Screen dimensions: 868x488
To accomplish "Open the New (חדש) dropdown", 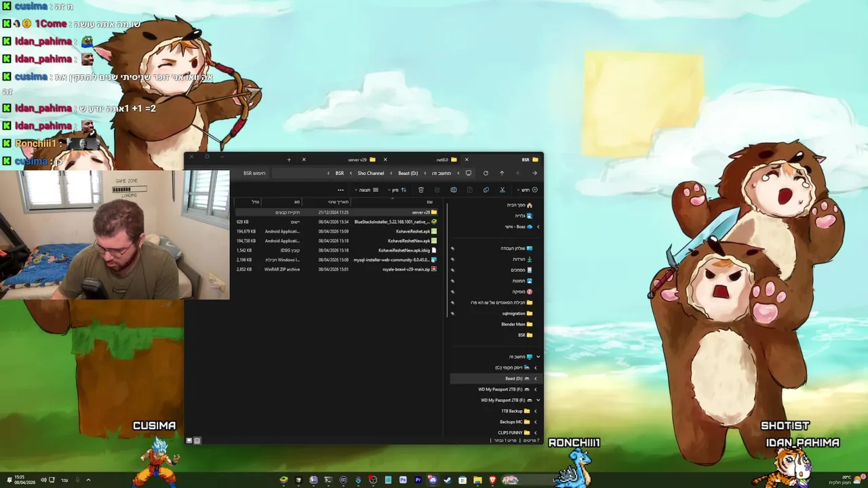I will point(528,190).
